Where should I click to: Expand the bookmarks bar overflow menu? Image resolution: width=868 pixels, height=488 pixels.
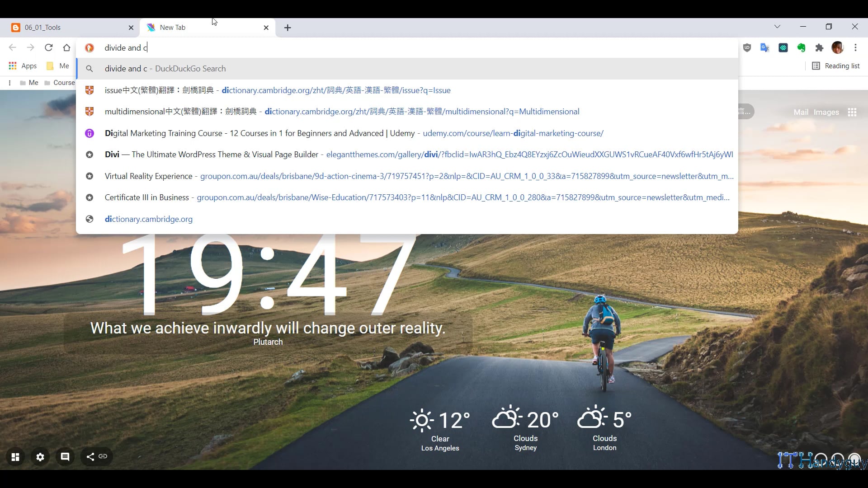coord(9,83)
